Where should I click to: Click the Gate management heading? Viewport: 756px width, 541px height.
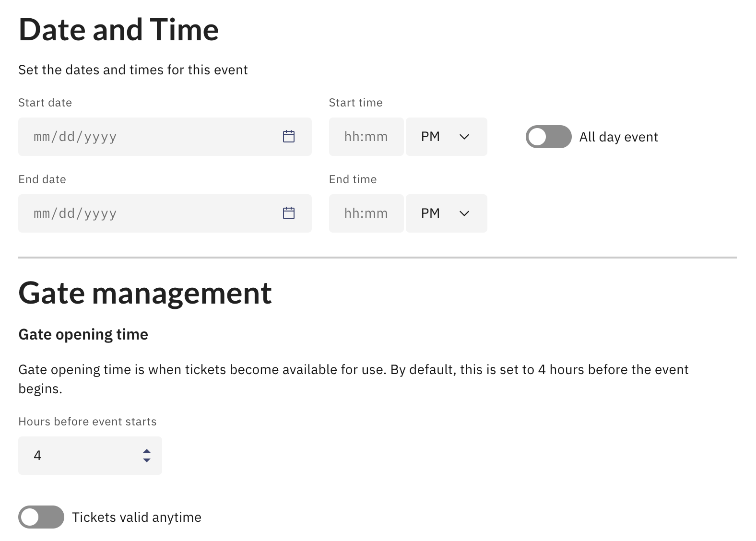(x=145, y=293)
